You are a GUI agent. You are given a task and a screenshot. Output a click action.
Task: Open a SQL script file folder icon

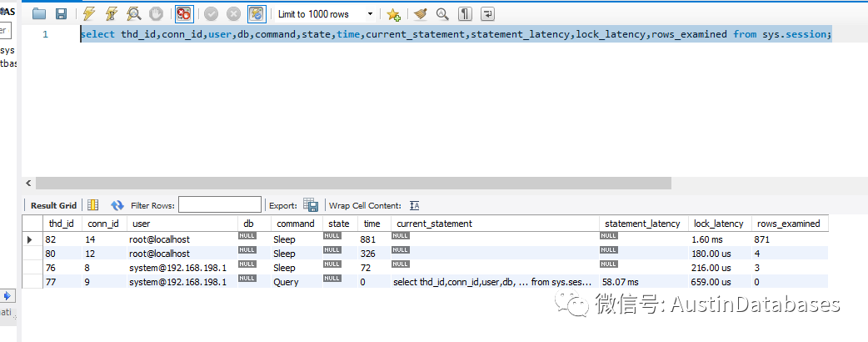coord(39,14)
